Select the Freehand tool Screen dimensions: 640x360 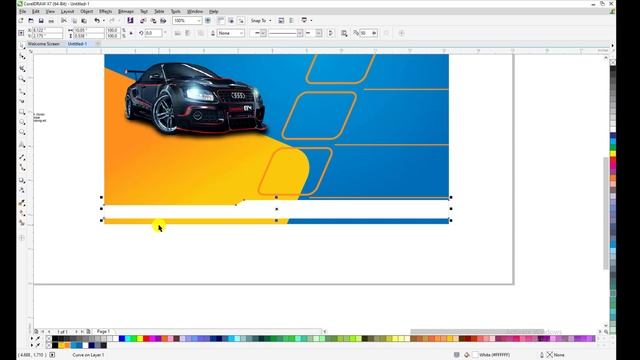[22, 91]
